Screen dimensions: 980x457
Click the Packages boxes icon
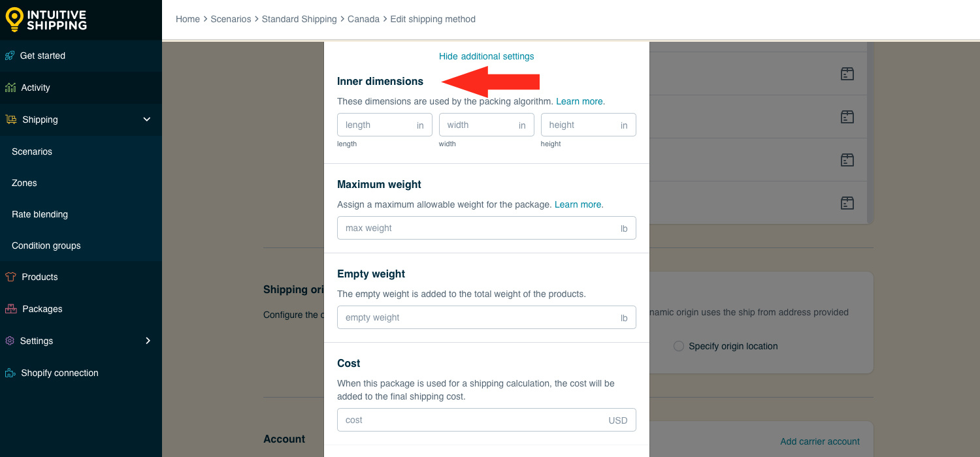coord(10,309)
